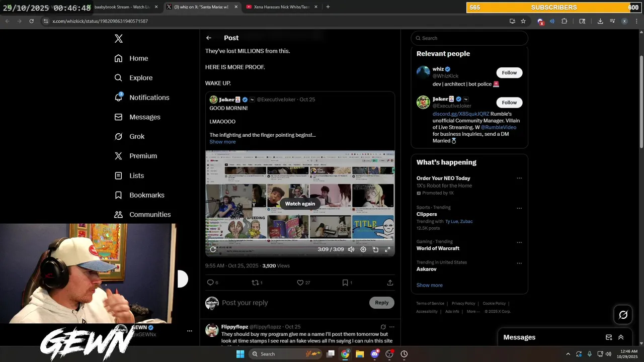Show hidden system tray icons
The image size is (644, 362).
(568, 354)
